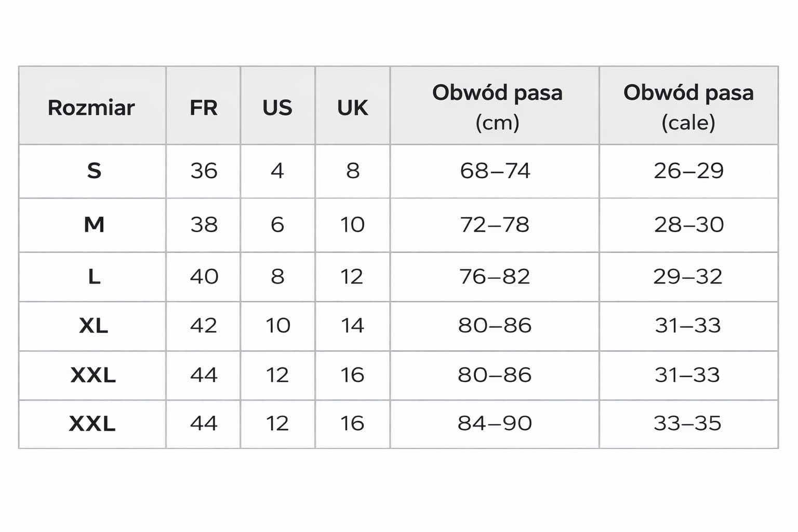Select the XL size cell
This screenshot has width=798, height=532.
point(94,325)
